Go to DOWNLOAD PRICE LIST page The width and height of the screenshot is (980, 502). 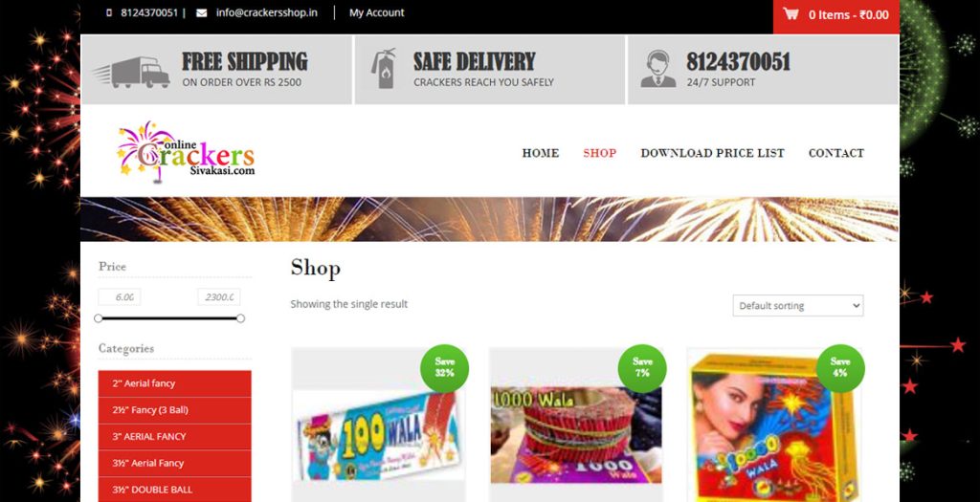tap(712, 153)
